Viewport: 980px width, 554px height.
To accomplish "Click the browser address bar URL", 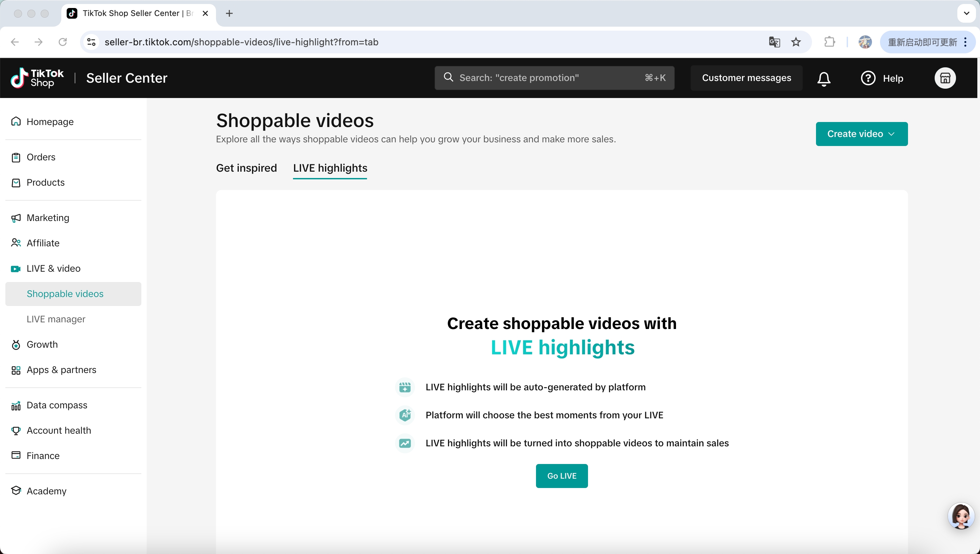I will point(241,42).
